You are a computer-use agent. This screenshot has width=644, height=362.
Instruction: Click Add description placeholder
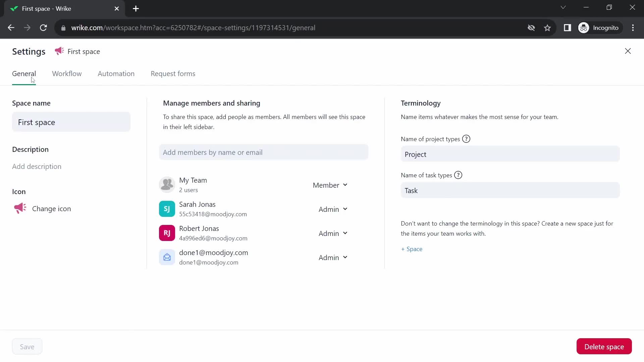(x=37, y=166)
